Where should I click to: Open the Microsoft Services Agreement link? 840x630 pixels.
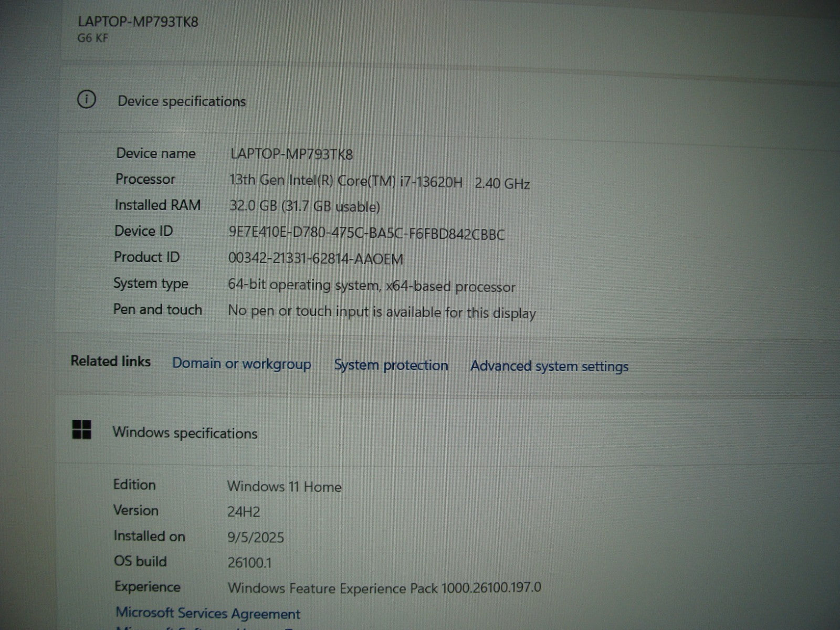[x=208, y=613]
